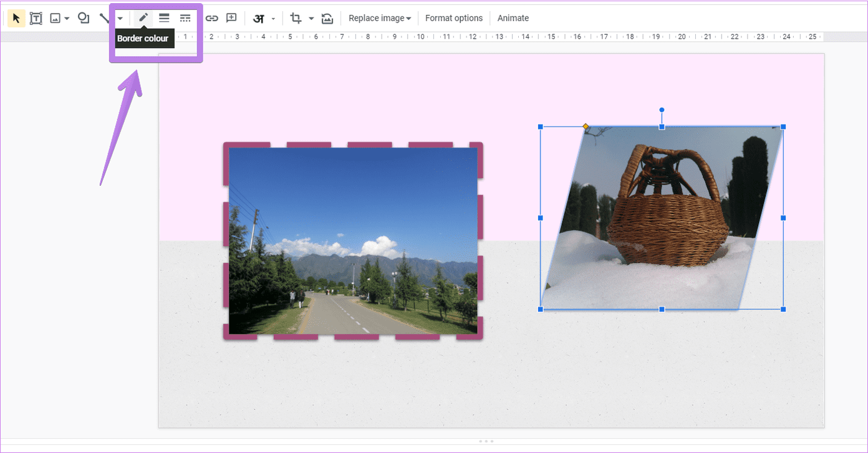Screen dimensions: 868x453
Task: Click the horizontal ruler at mark 12
Action: (x=473, y=37)
